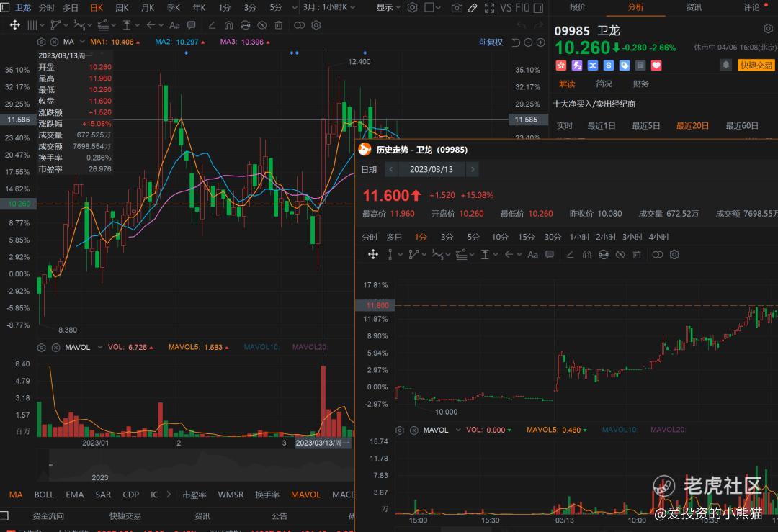Viewport: 778px width, 532px height.
Task: Toggle the VS compare button
Action: (506, 7)
